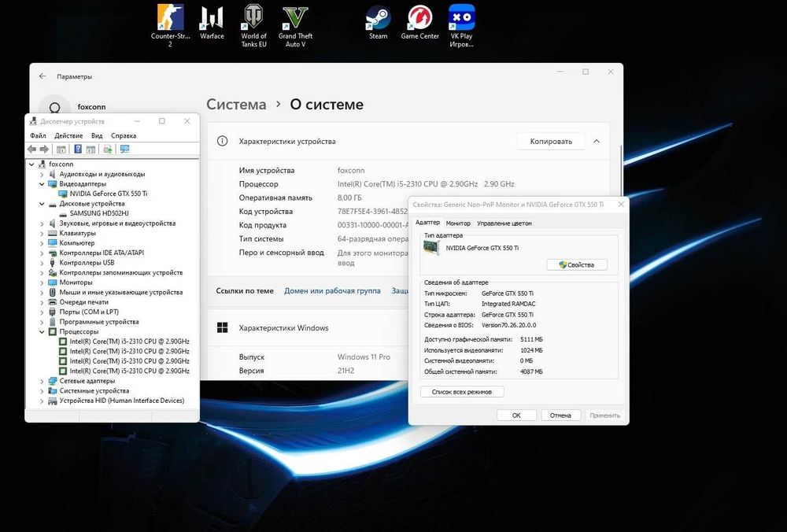This screenshot has height=532, width=787.
Task: Toggle the action pane icon in Device Manager toolbar
Action: 91,149
